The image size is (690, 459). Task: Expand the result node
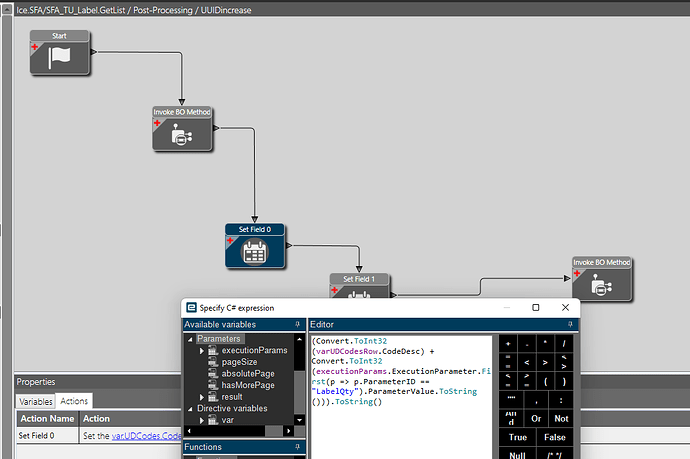(x=202, y=397)
